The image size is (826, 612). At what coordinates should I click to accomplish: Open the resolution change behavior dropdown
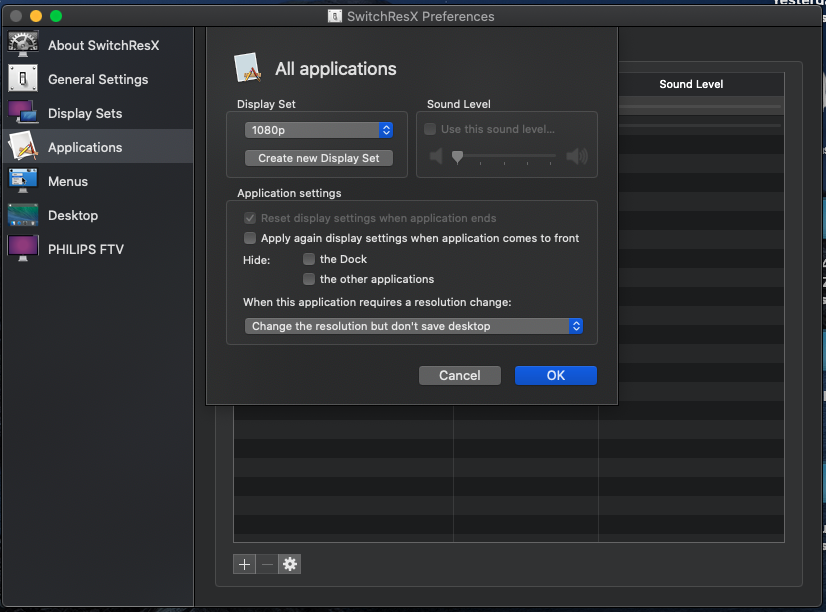point(414,326)
